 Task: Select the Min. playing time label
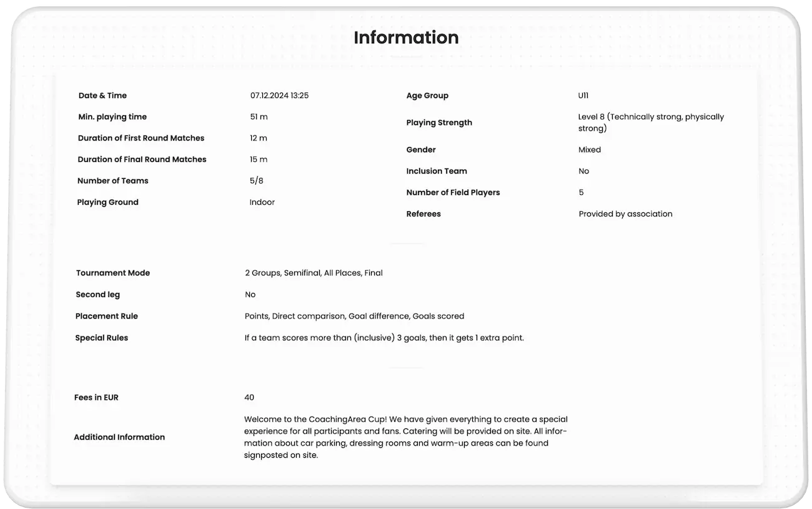tap(112, 117)
